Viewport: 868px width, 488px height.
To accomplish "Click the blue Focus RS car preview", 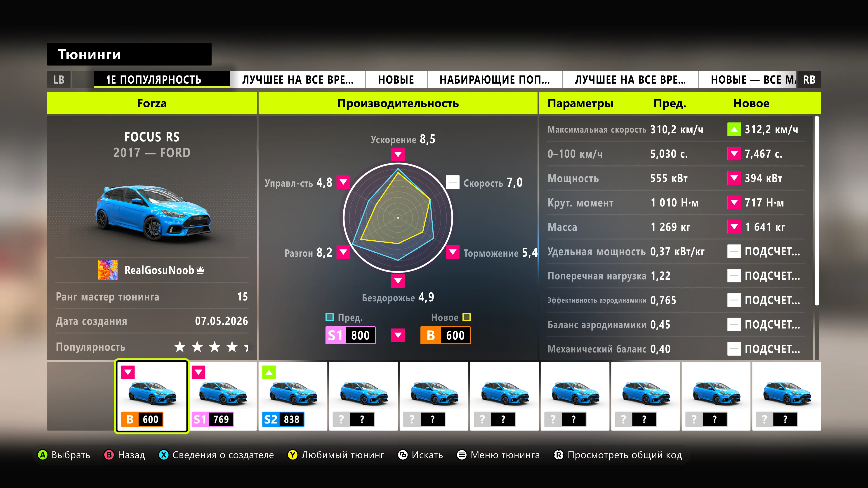I will click(153, 213).
